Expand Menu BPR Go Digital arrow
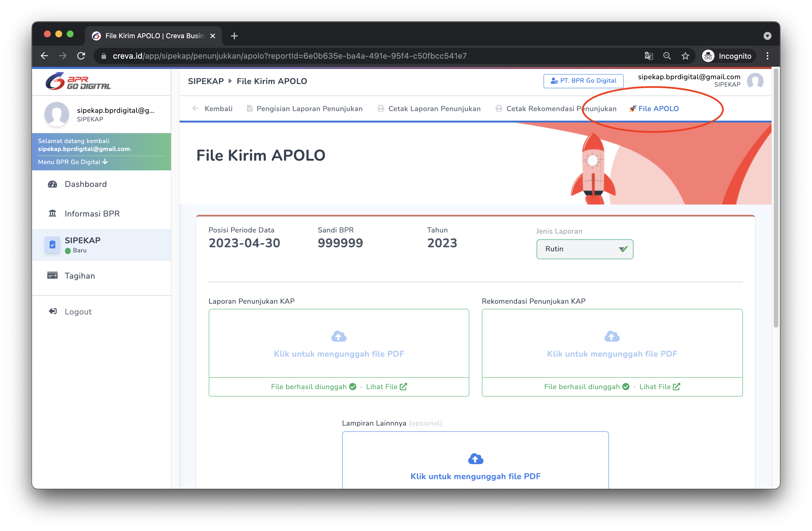The height and width of the screenshot is (531, 812). click(x=105, y=162)
